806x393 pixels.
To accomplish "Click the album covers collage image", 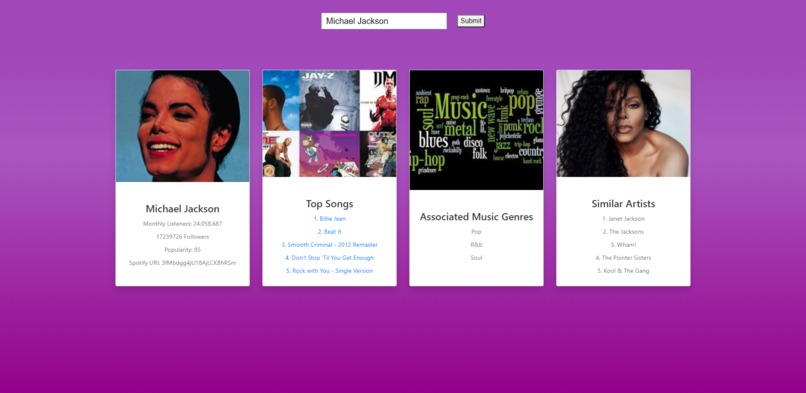I will (329, 123).
